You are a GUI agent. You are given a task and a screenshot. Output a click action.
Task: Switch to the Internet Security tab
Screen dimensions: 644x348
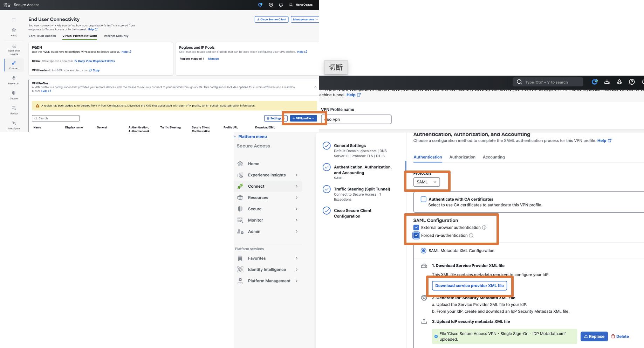pos(116,36)
